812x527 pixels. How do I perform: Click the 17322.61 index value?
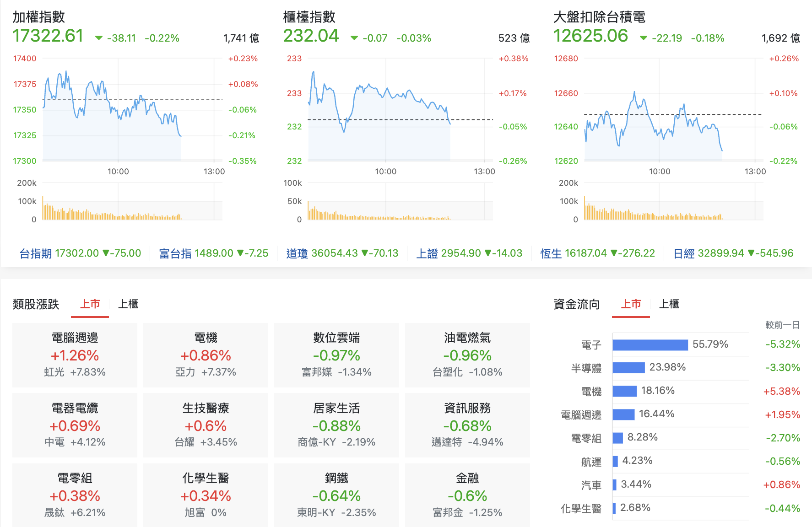coord(48,36)
